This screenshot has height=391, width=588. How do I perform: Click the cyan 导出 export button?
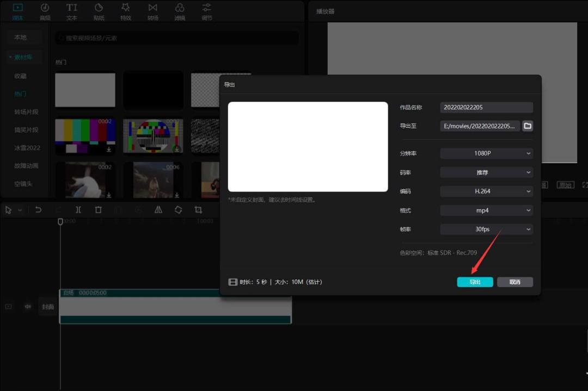coord(475,282)
